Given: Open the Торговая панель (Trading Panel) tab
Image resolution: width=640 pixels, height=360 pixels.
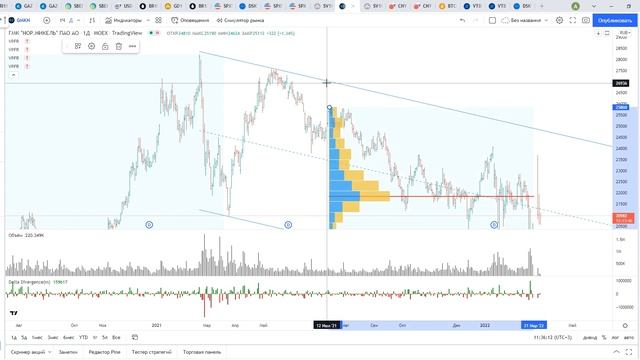Looking at the screenshot, I should (202, 352).
